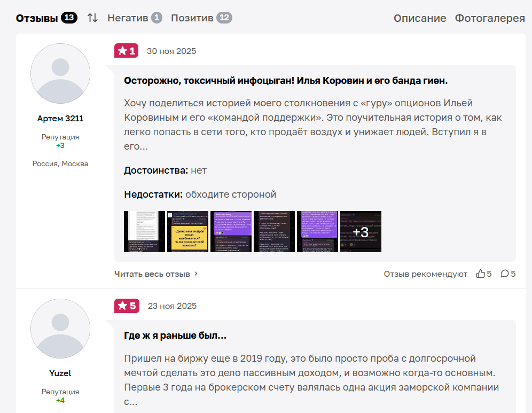
Task: Click the 1-star rating badge
Action: (x=126, y=51)
